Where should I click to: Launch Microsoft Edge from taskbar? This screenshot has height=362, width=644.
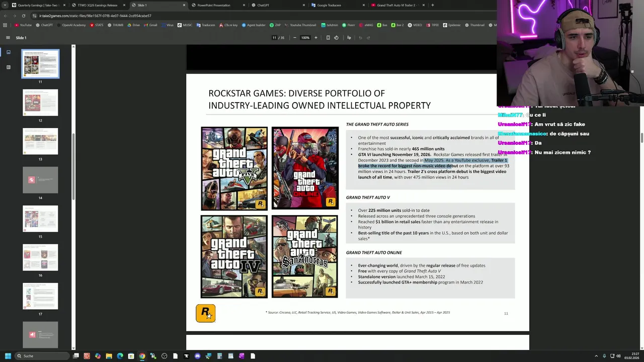(120, 356)
